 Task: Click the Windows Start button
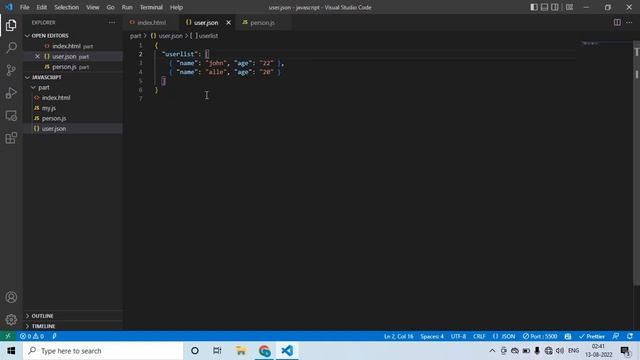click(x=11, y=351)
